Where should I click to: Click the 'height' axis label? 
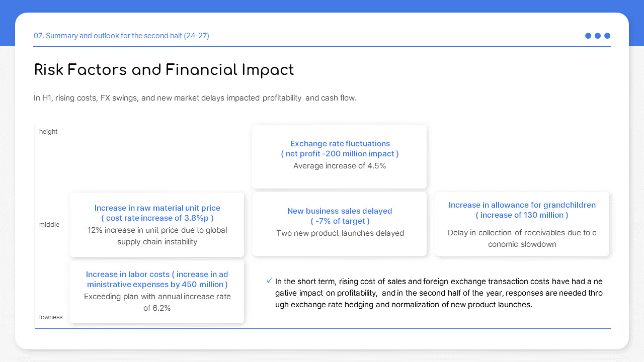(48, 131)
